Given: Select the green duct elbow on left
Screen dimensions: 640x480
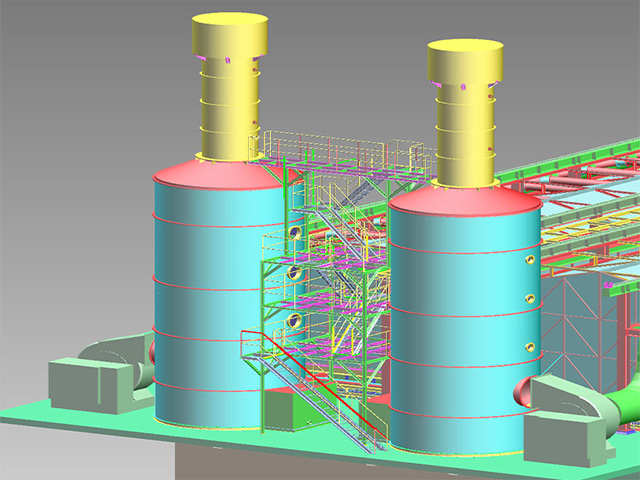Looking at the screenshot, I should pos(138,365).
